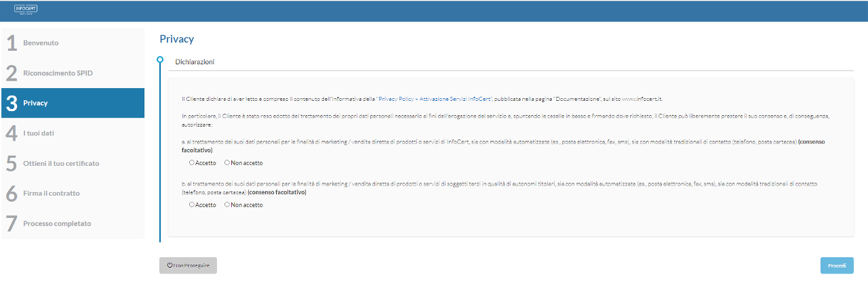Select Non accetto for third-party marketing consent

227,205
